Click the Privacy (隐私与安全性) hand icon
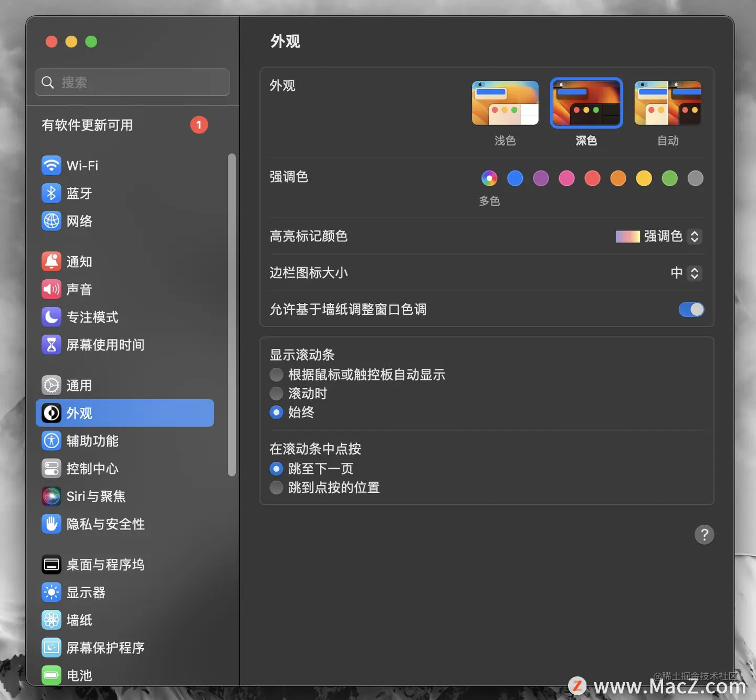This screenshot has width=756, height=700. (x=51, y=524)
